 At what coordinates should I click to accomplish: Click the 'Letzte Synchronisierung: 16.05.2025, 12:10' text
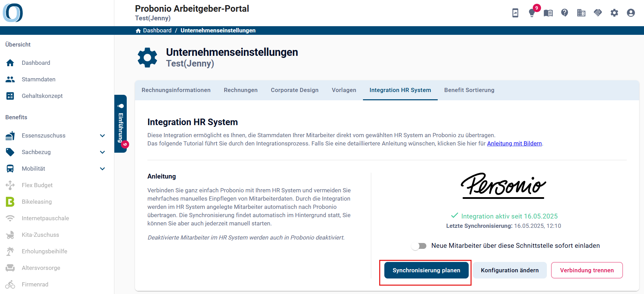click(x=503, y=226)
